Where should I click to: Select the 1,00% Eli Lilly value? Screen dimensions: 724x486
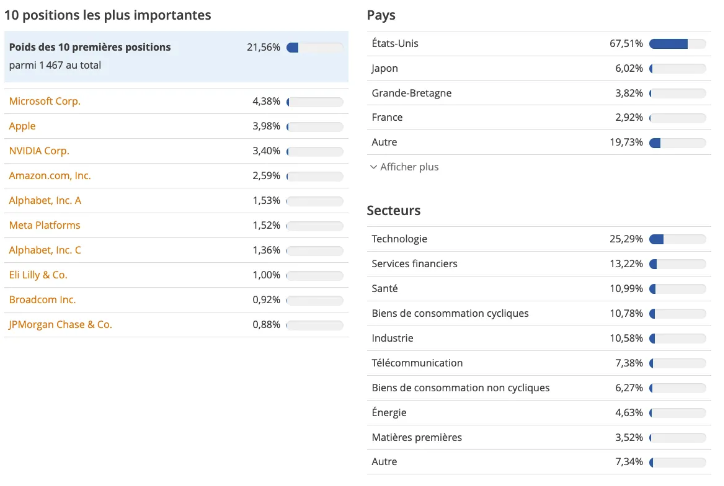coord(266,275)
